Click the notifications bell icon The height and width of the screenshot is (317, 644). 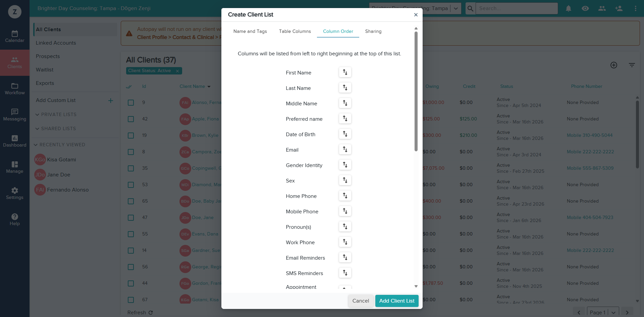point(568,8)
